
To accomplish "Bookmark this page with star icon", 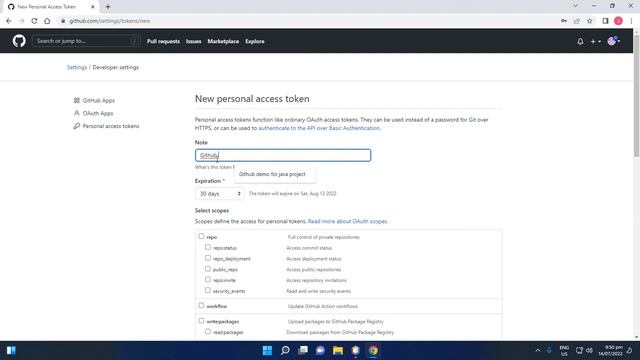I will pyautogui.click(x=589, y=21).
